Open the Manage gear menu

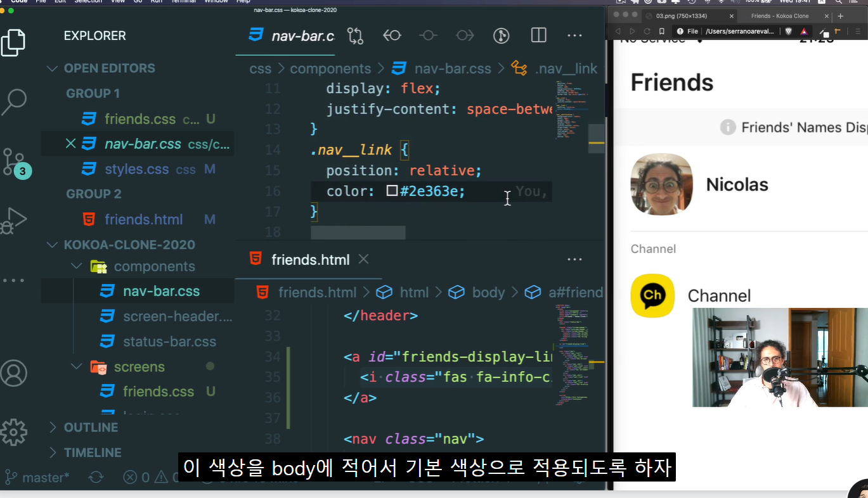click(13, 432)
